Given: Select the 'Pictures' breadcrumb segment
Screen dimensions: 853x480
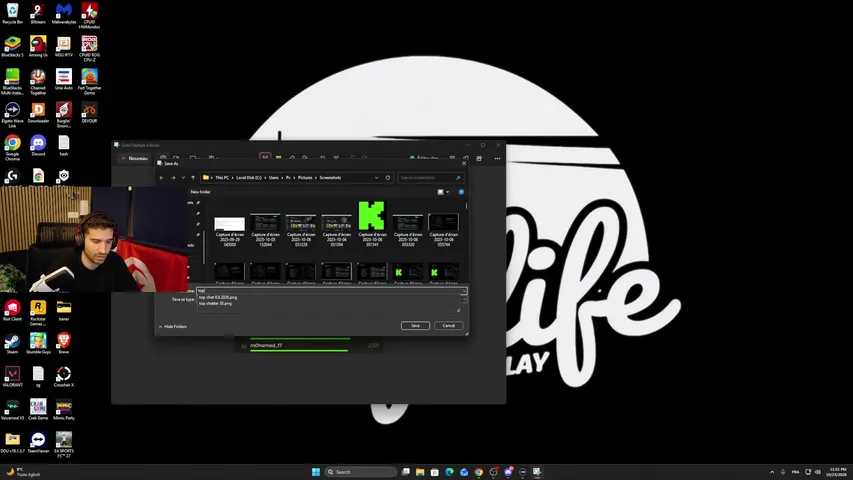Looking at the screenshot, I should 305,178.
